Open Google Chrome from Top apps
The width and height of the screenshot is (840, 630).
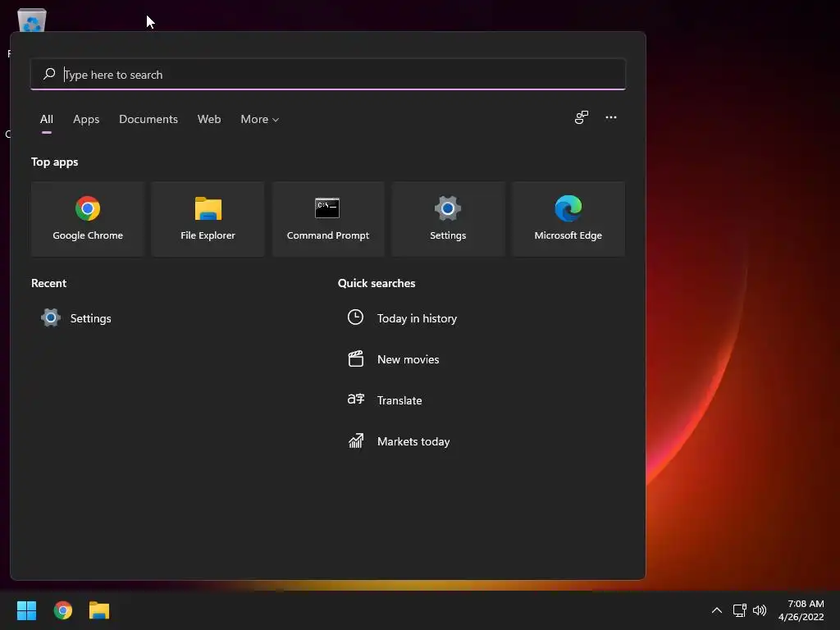coord(88,218)
